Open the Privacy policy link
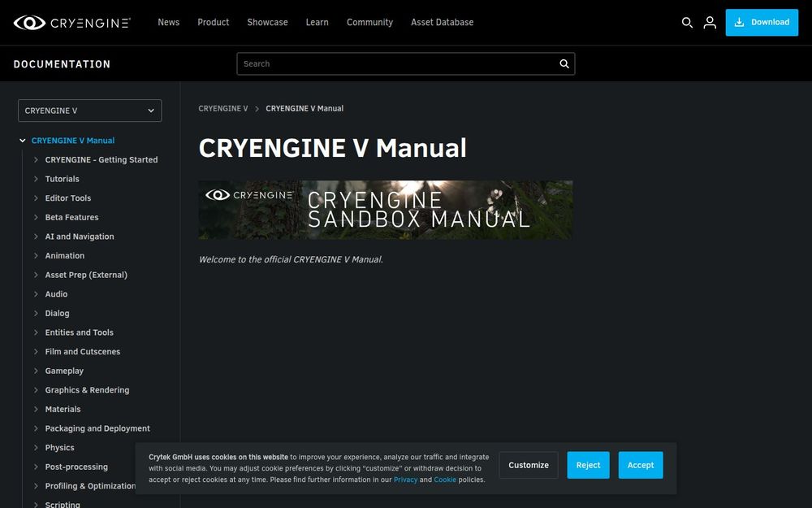The width and height of the screenshot is (812, 508). (x=405, y=480)
